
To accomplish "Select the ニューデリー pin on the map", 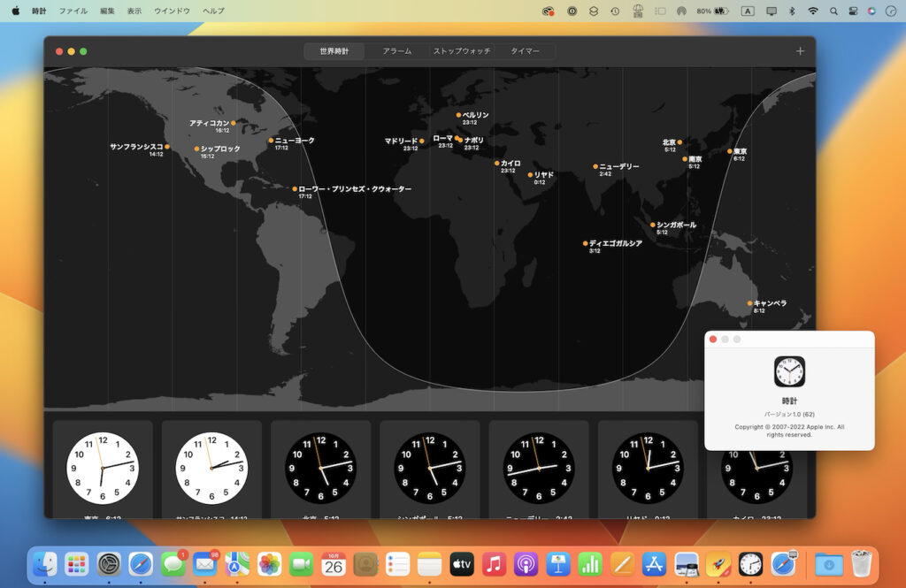I will 595,164.
